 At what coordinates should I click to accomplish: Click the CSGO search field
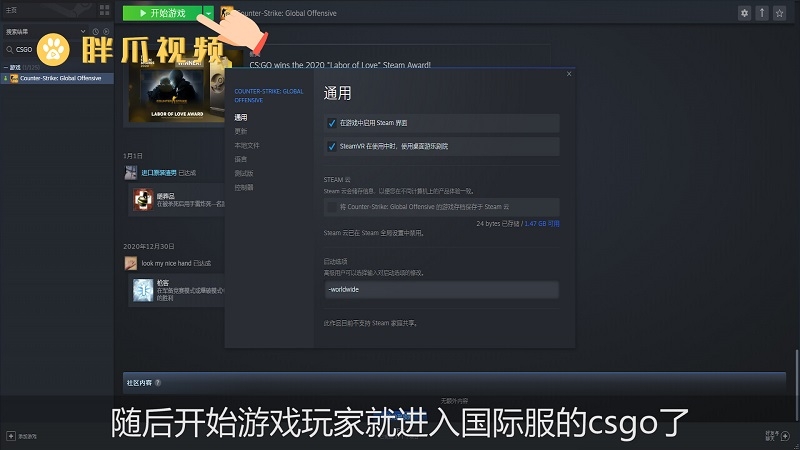26,49
